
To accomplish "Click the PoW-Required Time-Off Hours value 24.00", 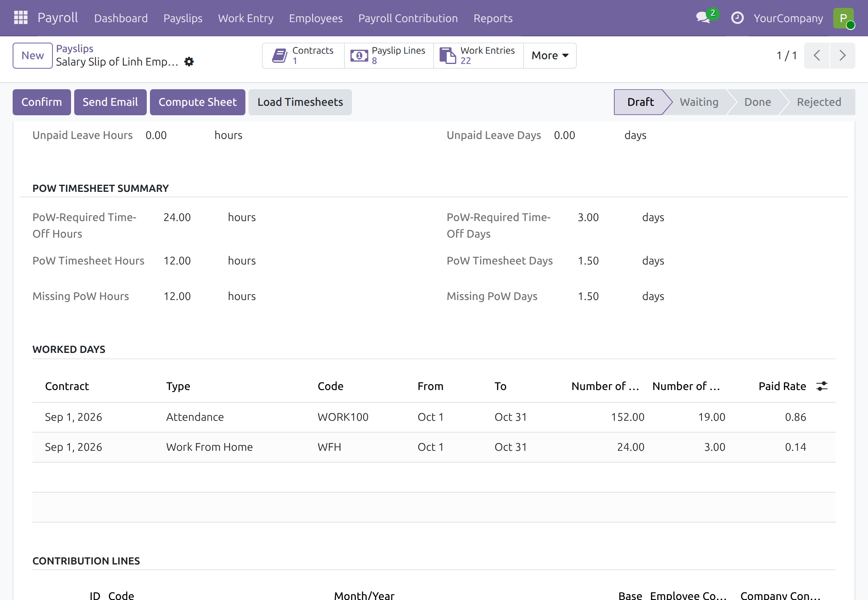I will (177, 217).
